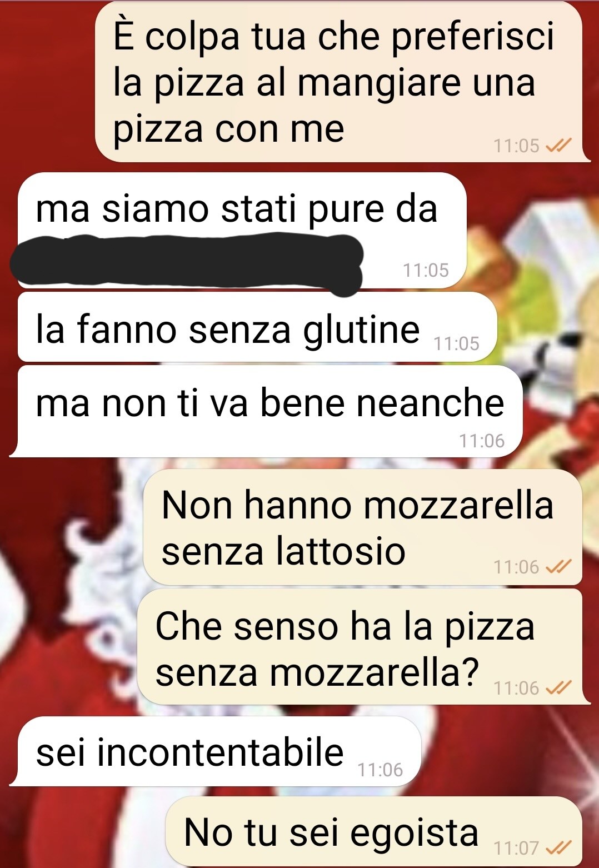Viewport: 599px width, 868px height.
Task: Tap the 'la fanno senza glutine' message
Action: click(x=257, y=327)
